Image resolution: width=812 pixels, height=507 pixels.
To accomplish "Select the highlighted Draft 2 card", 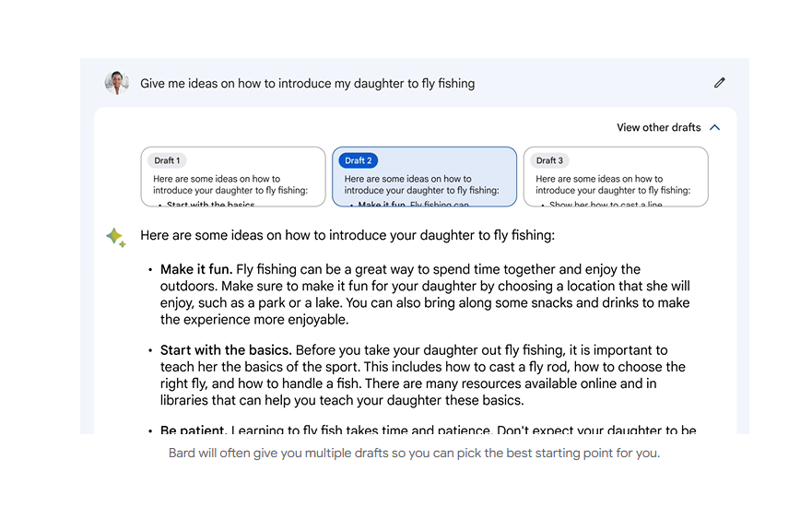I will tap(424, 177).
